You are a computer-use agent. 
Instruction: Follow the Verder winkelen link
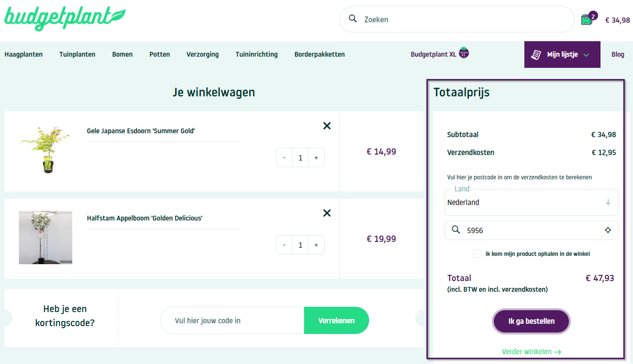[x=531, y=352]
